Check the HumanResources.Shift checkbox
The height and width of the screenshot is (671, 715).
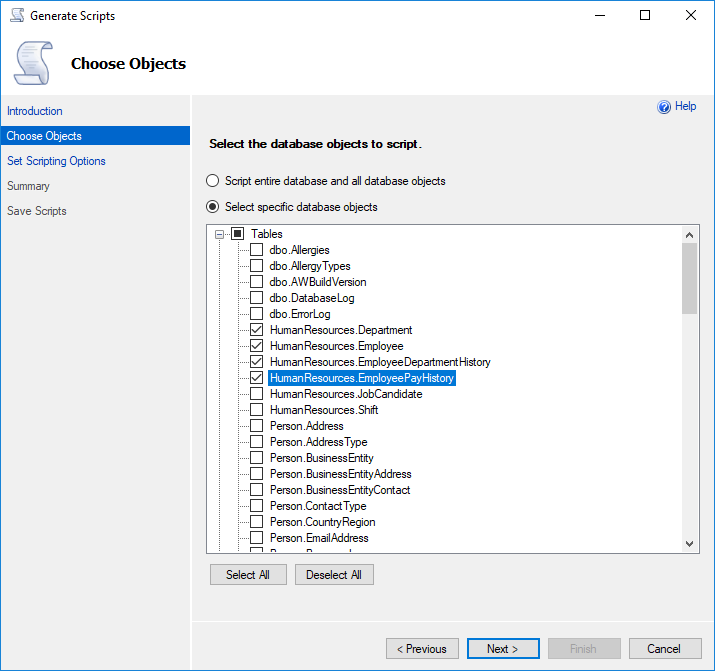tap(257, 410)
